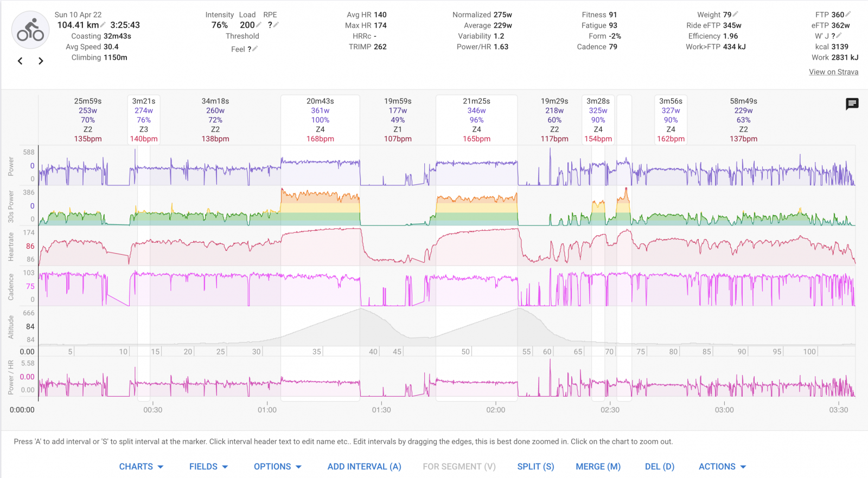Open the ACTIONS dropdown menu
This screenshot has height=478, width=868.
[722, 467]
